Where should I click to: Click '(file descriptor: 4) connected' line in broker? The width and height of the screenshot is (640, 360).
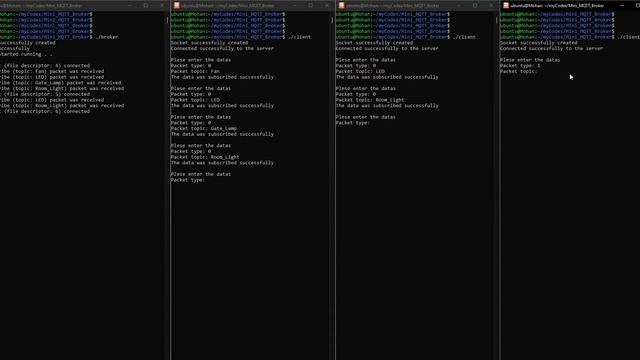(47, 65)
